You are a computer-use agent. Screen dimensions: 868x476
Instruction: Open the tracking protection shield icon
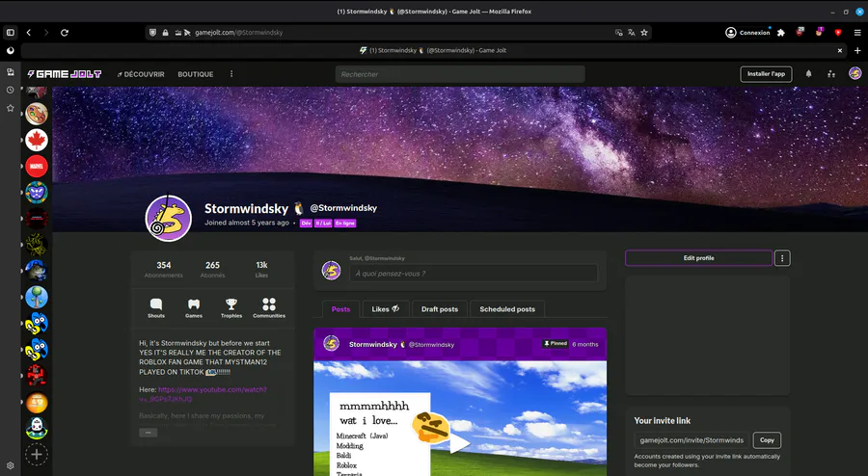coord(153,33)
